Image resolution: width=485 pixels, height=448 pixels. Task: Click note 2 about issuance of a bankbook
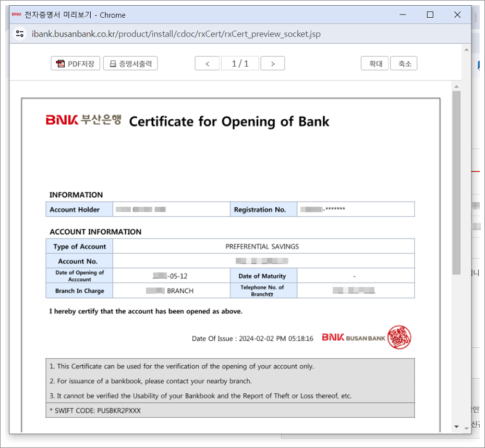(x=150, y=381)
